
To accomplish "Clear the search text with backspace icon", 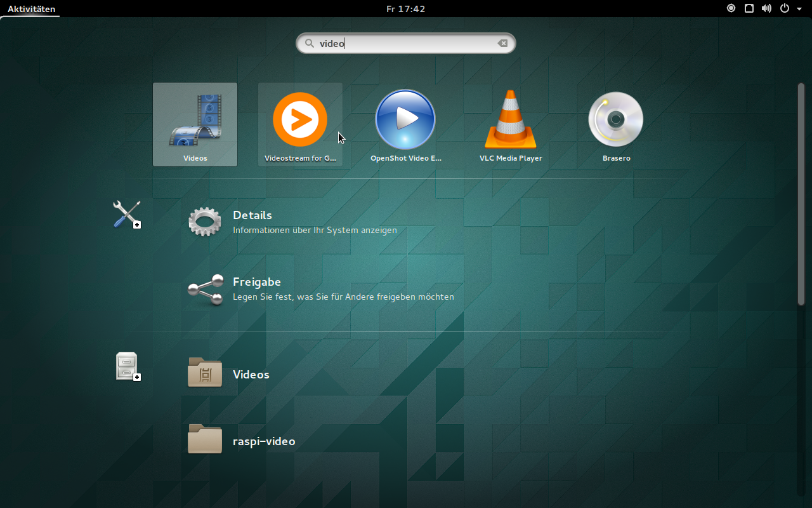I will [x=502, y=43].
